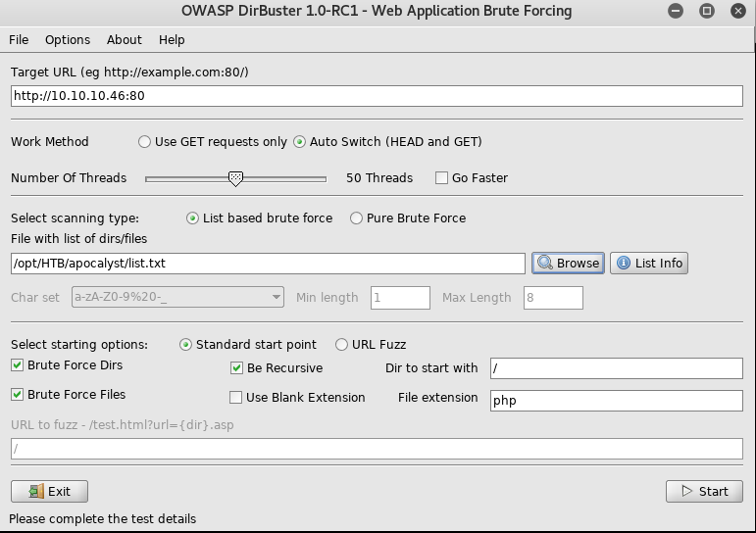Enable Use Blank Extension

pos(236,398)
